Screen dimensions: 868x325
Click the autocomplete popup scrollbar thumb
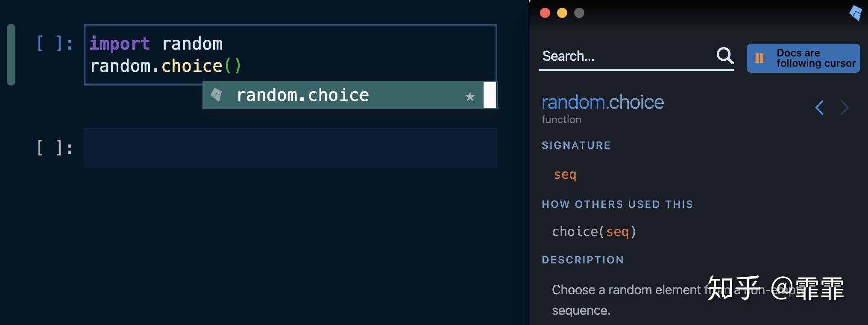(x=490, y=95)
